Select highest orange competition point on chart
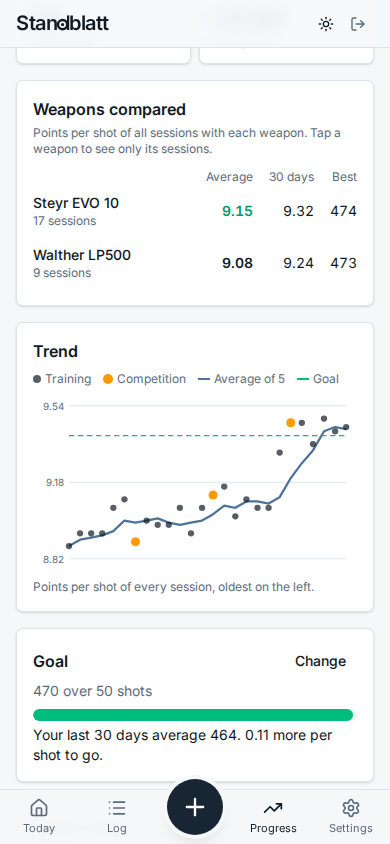 290,423
